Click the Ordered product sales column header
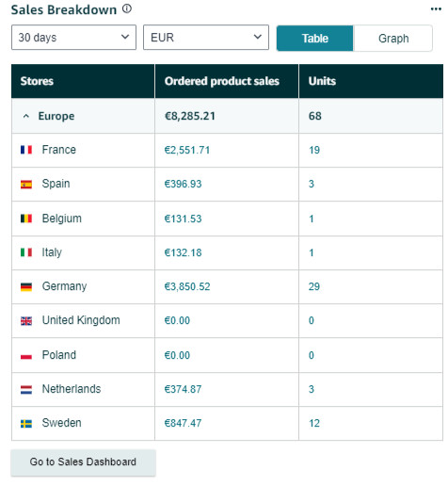This screenshot has width=448, height=486. point(222,81)
